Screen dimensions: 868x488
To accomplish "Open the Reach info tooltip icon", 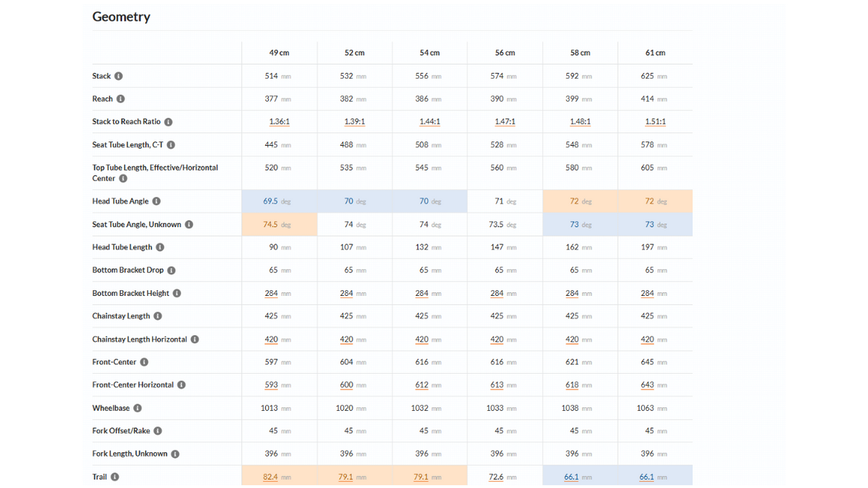I will [121, 99].
